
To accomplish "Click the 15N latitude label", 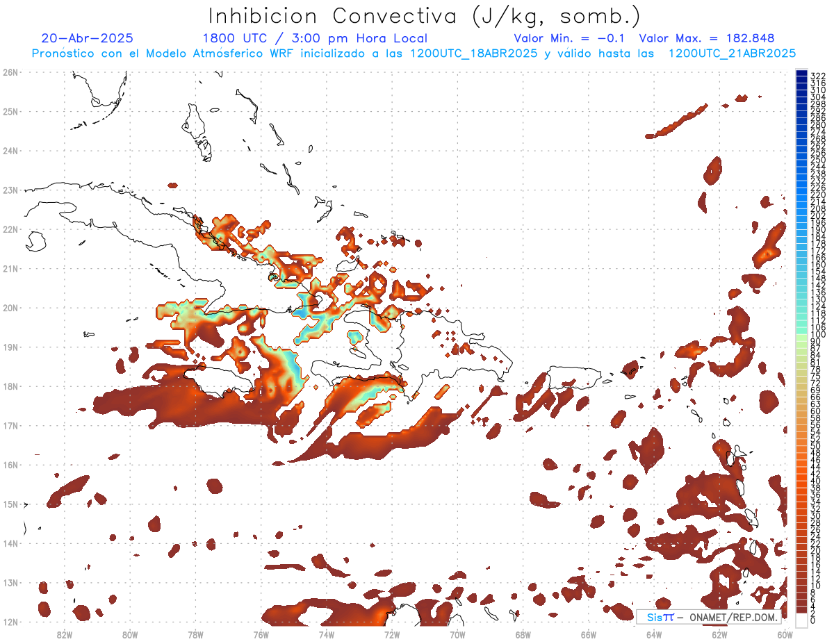I will pos(10,504).
